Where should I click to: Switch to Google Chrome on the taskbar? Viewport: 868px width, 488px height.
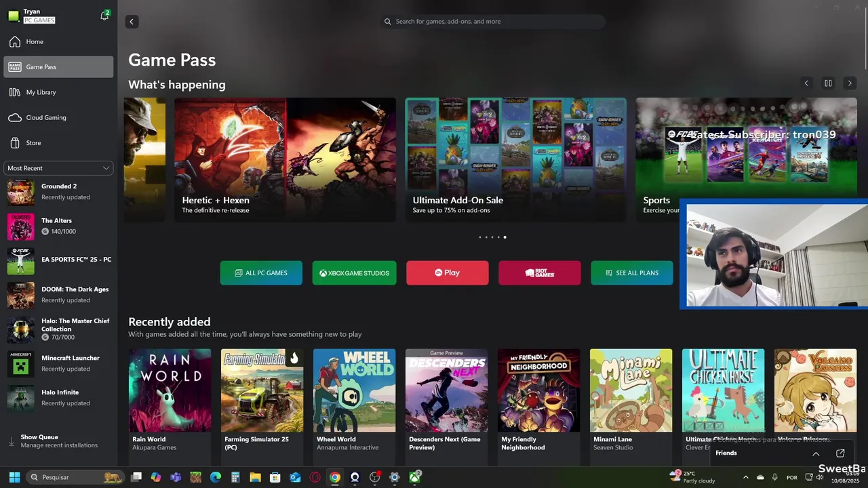tap(334, 477)
